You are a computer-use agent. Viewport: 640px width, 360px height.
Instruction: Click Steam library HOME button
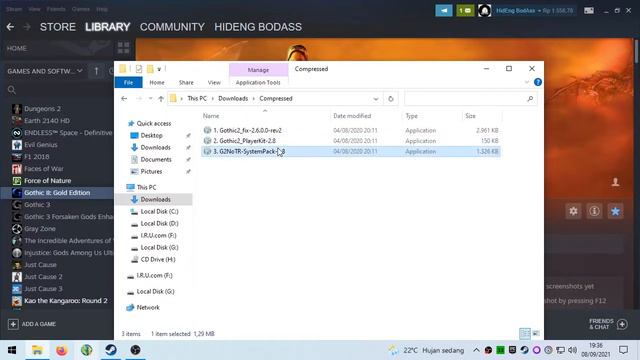coord(17,48)
